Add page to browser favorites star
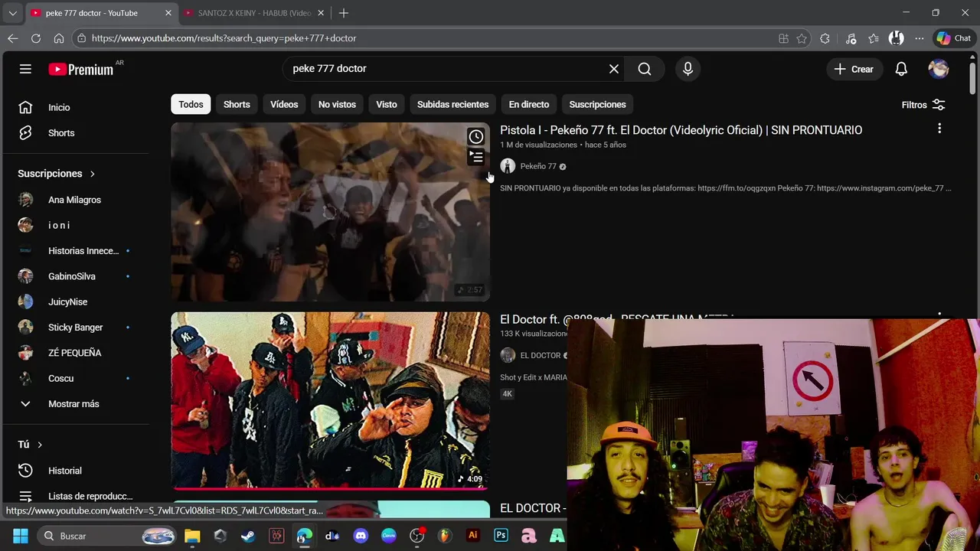This screenshot has width=980, height=551. coord(802,38)
